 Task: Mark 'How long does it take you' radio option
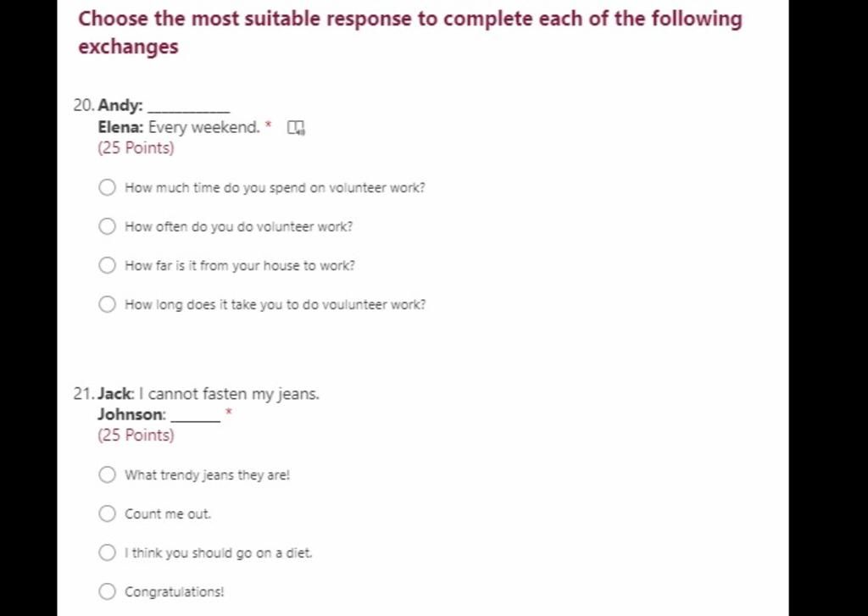[107, 304]
